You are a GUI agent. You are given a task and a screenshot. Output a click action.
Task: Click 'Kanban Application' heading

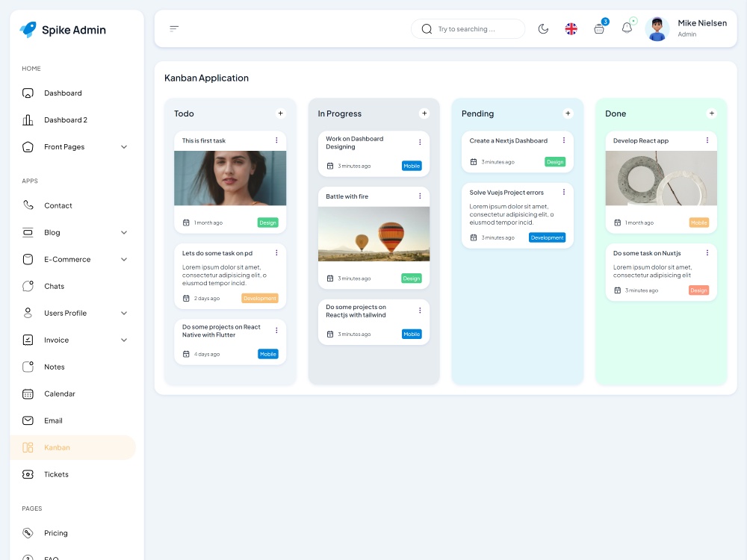206,78
